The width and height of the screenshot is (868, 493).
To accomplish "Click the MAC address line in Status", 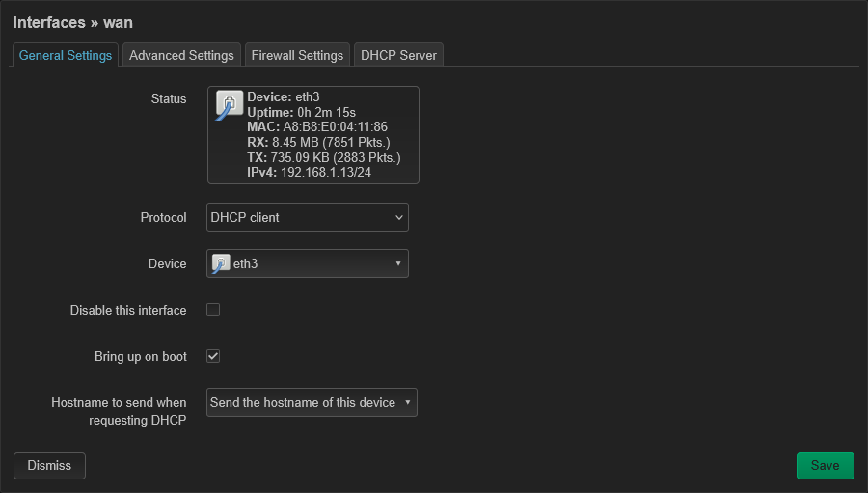I will coord(317,126).
